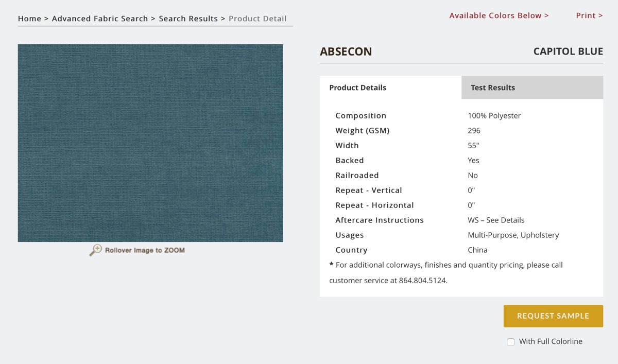Click the 100% Polyester composition value
The width and height of the screenshot is (618, 364).
494,116
